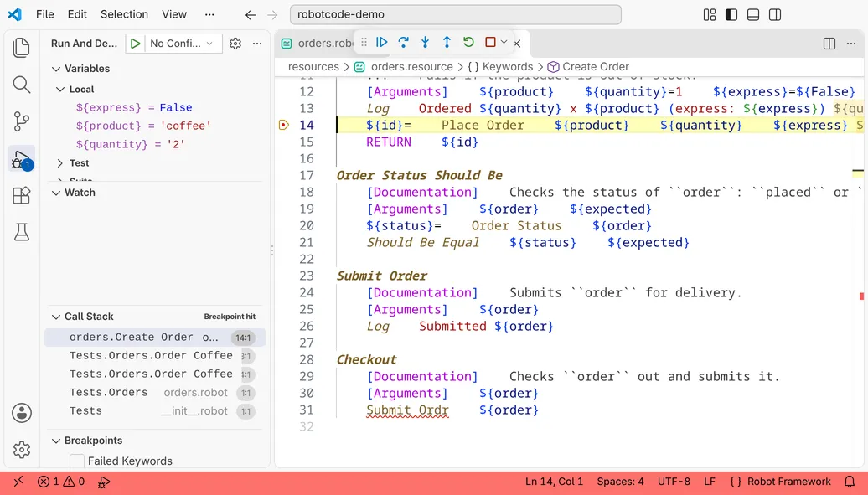Image resolution: width=868 pixels, height=495 pixels.
Task: Change indentation via Spaces: 4
Action: (620, 482)
